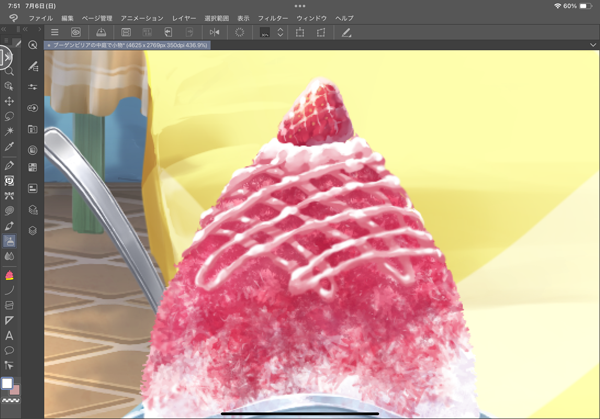Image resolution: width=600 pixels, height=419 pixels.
Task: Select the Text tool
Action: tap(10, 336)
